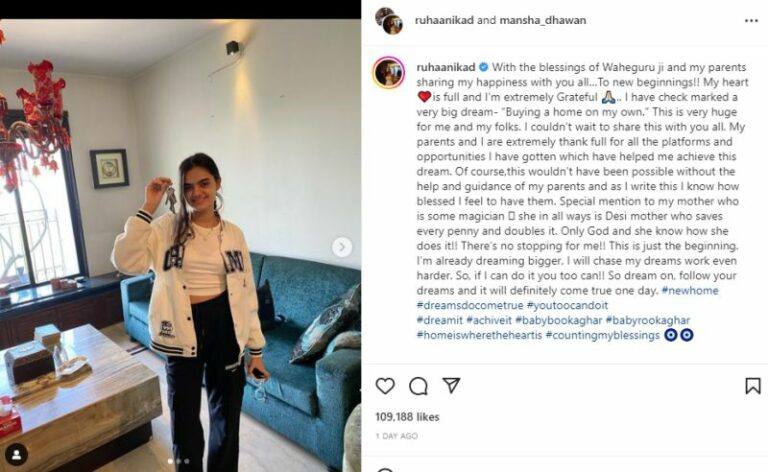Select the second carousel dot indicator

[x=178, y=461]
